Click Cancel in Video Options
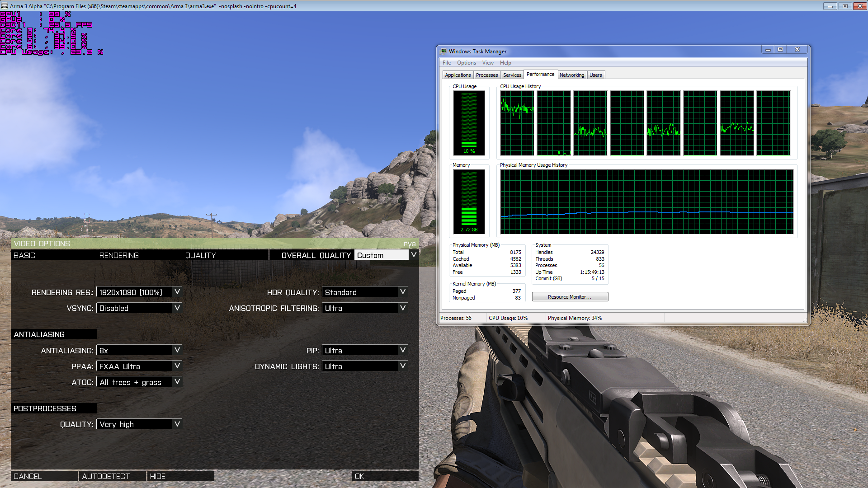Screen dimensions: 868x488 point(44,476)
